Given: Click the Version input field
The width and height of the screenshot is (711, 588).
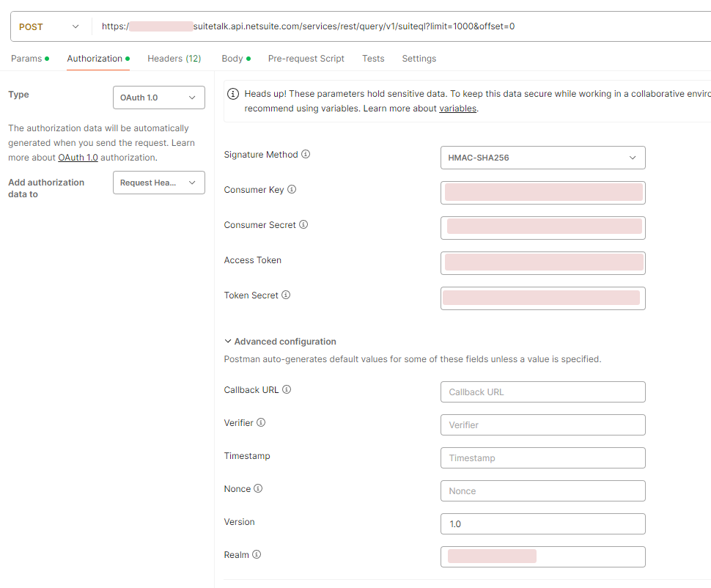Looking at the screenshot, I should coord(542,524).
